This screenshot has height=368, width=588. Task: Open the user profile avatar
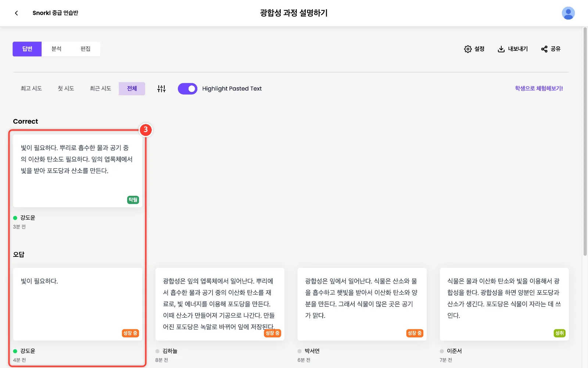click(568, 13)
